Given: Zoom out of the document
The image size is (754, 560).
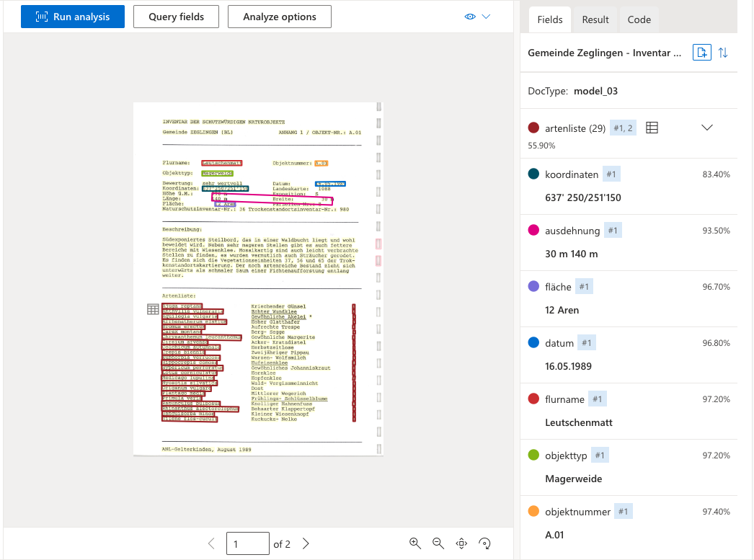Looking at the screenshot, I should point(438,543).
